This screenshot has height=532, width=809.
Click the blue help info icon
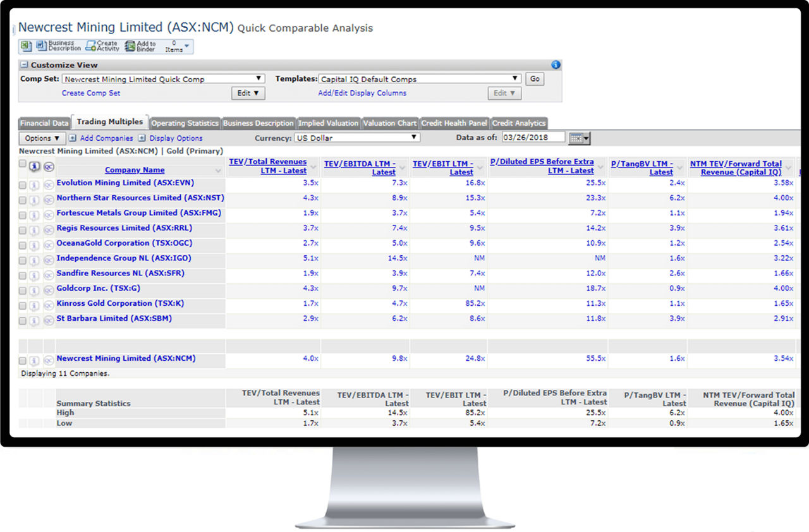(556, 64)
